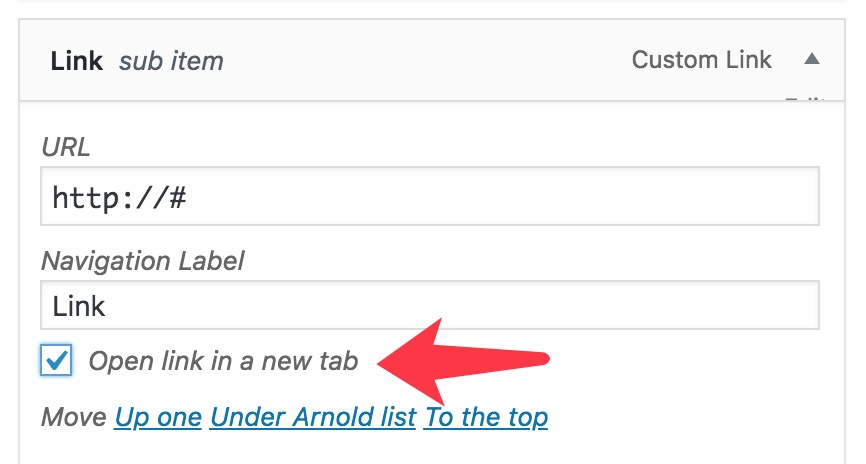
Task: Click the italic 'Move' text
Action: (73, 416)
